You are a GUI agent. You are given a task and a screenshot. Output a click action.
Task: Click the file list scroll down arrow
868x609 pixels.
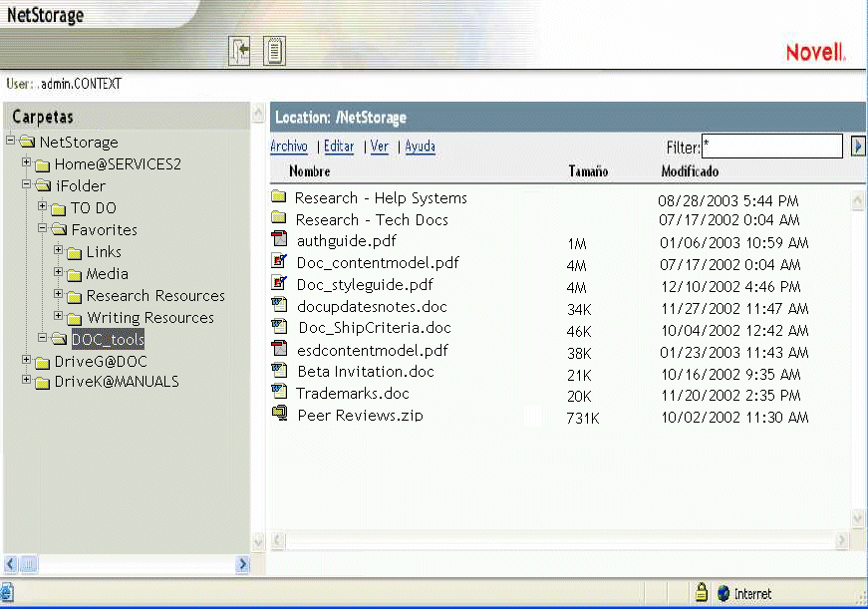click(857, 518)
